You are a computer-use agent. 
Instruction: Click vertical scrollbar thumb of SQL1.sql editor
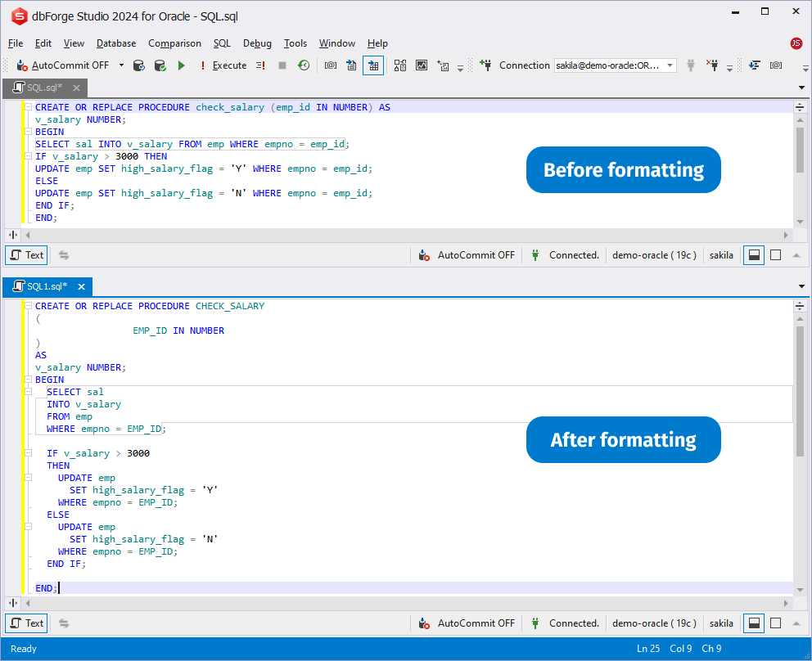coord(800,391)
